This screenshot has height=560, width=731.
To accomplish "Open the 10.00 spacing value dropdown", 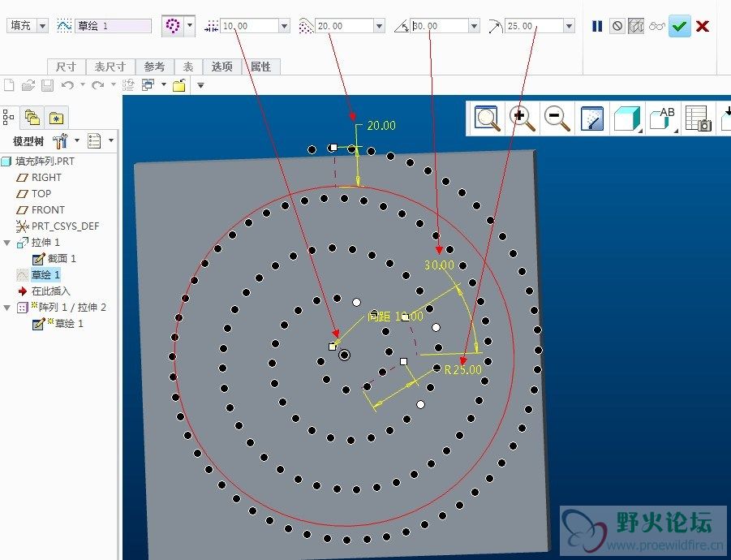I will (x=284, y=26).
